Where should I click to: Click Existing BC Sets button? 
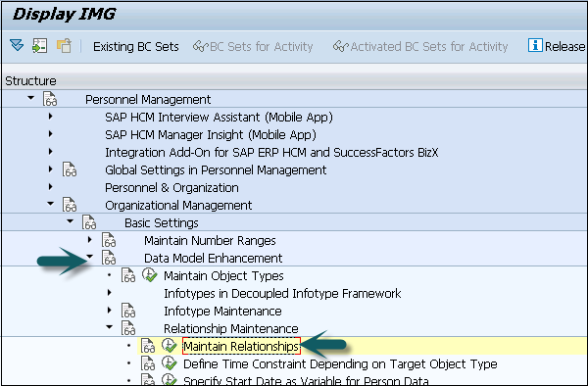point(136,46)
